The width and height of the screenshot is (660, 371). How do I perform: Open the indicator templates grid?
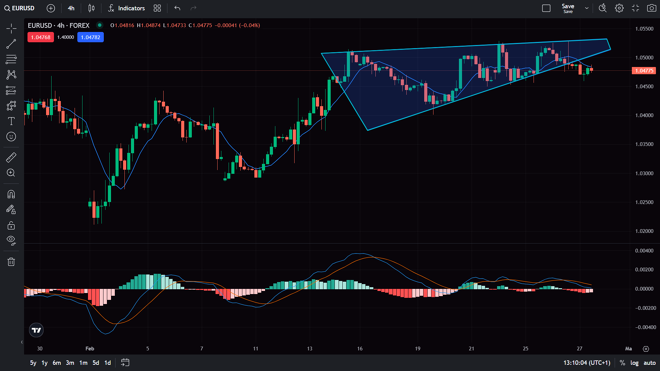(157, 8)
